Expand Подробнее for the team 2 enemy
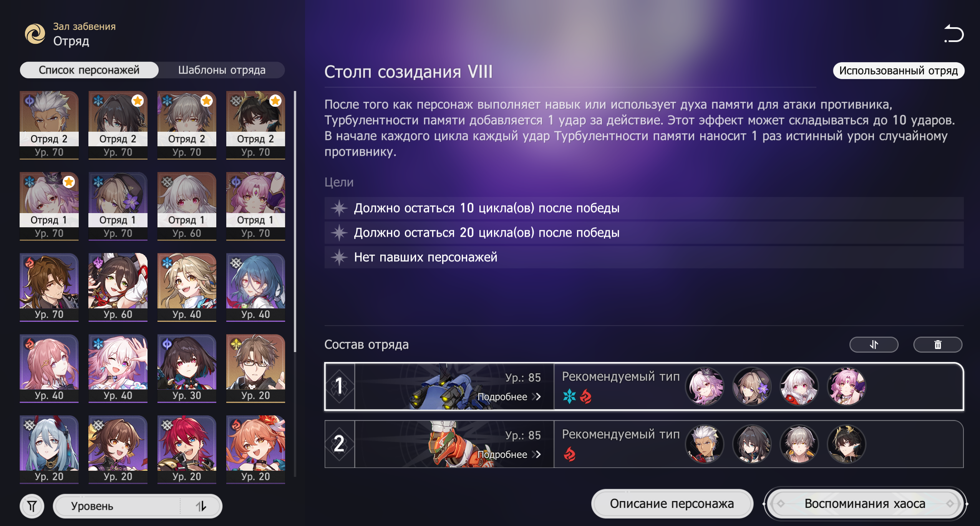The height and width of the screenshot is (526, 980). click(509, 455)
